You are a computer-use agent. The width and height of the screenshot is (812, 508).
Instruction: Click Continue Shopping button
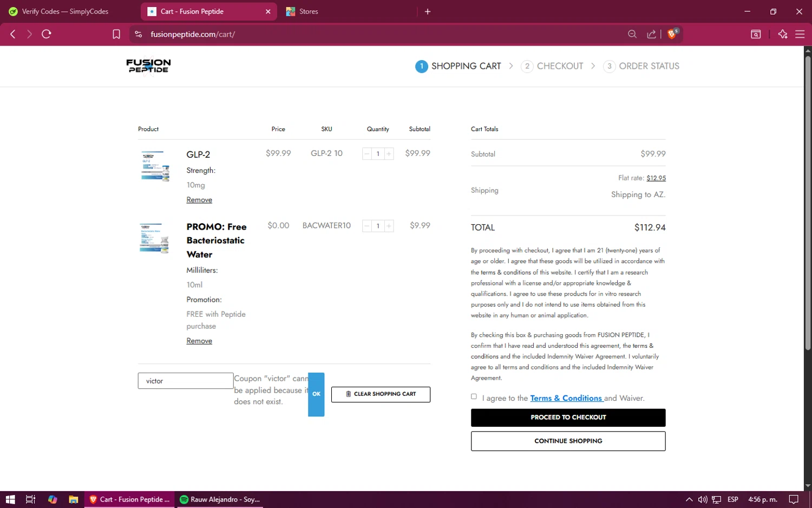[x=568, y=441]
